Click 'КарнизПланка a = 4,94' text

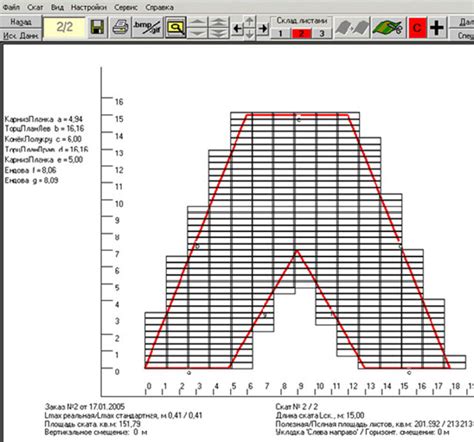44,119
